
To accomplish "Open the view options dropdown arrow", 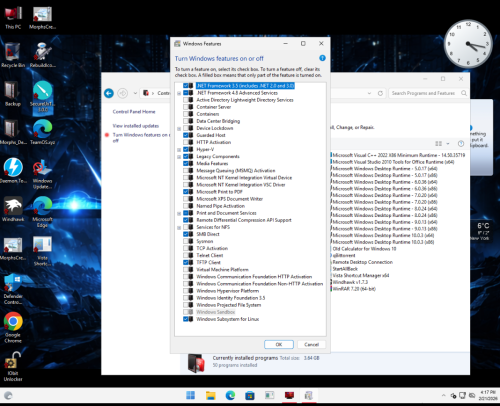I will tap(448, 144).
